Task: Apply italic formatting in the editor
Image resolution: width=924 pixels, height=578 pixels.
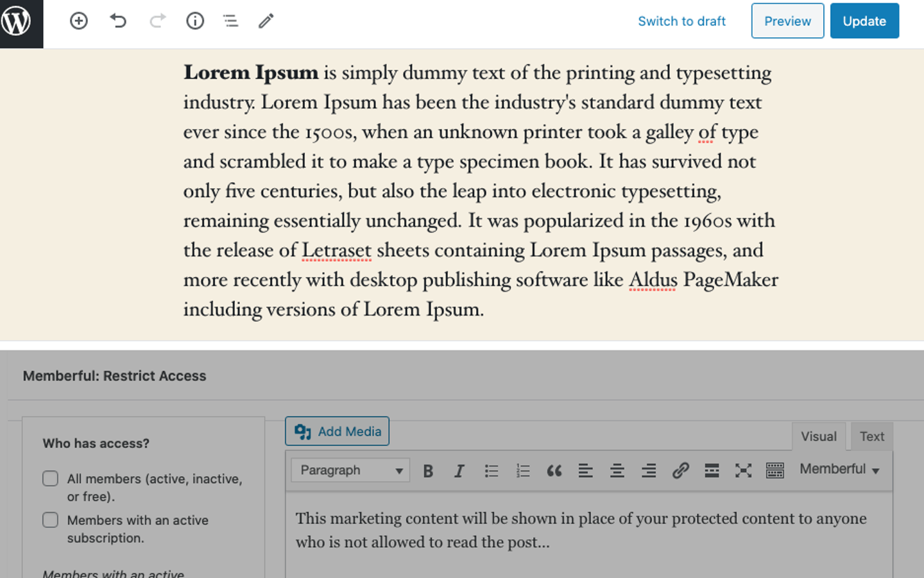Action: coord(459,472)
